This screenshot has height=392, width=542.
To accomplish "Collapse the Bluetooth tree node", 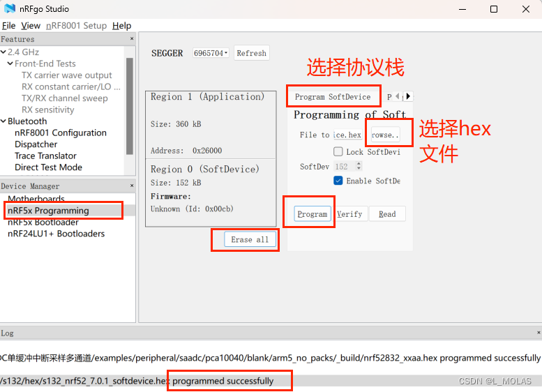I will [x=3, y=121].
